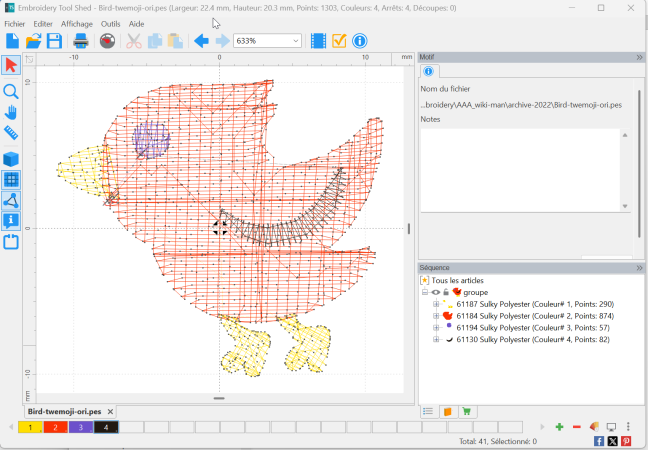Activate the hand pan tool
This screenshot has width=648, height=450.
click(x=11, y=112)
